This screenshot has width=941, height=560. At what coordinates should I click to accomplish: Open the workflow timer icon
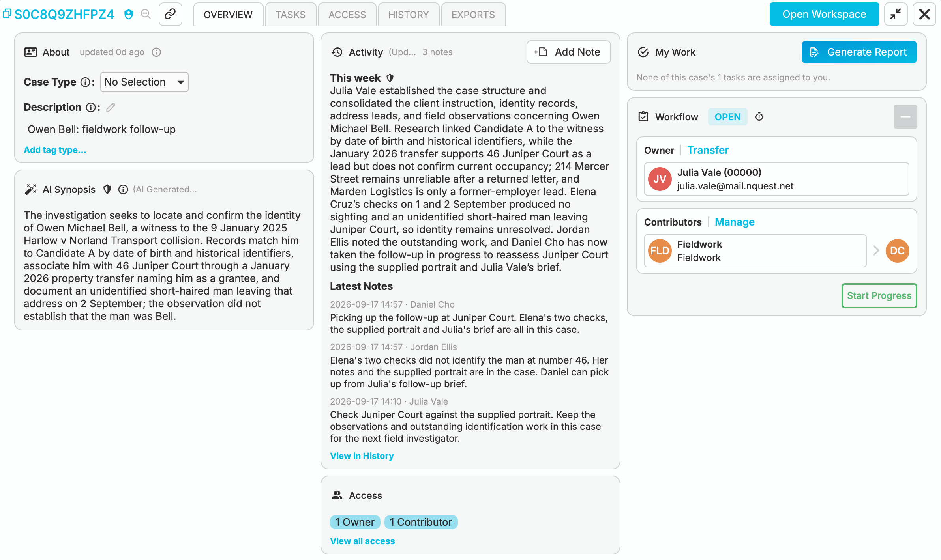[x=759, y=117]
